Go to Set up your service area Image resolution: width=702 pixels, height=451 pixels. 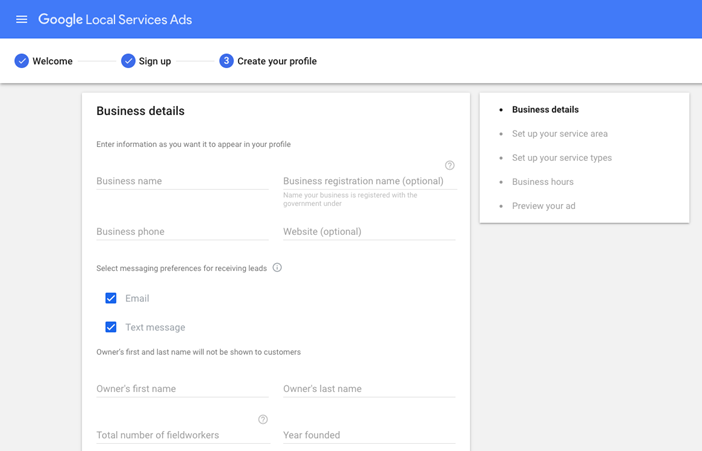559,134
